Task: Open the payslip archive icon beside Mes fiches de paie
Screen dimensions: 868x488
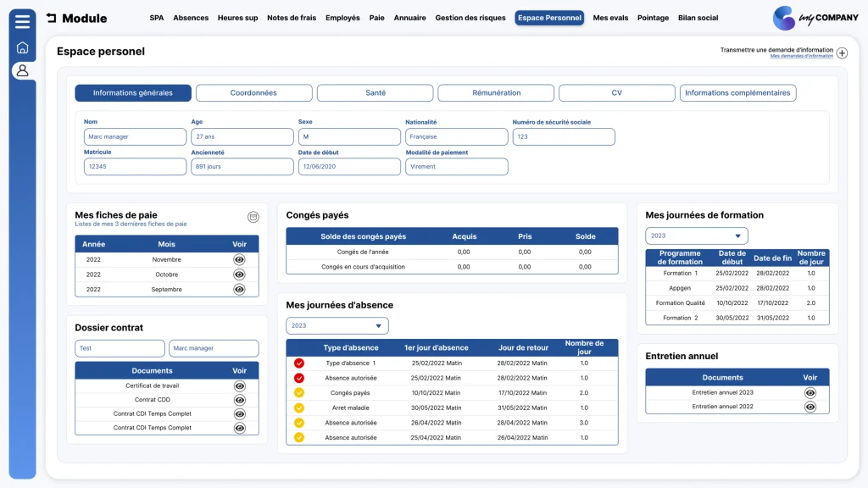Action: (253, 217)
